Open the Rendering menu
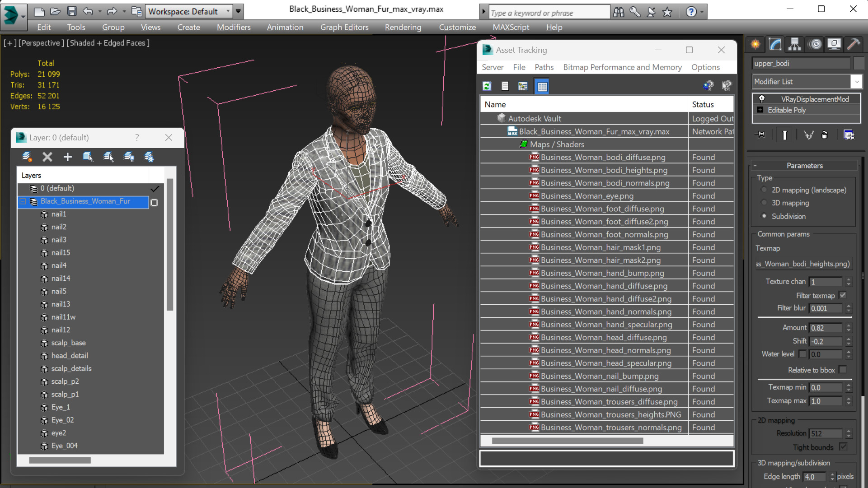The image size is (868, 488). pos(403,28)
